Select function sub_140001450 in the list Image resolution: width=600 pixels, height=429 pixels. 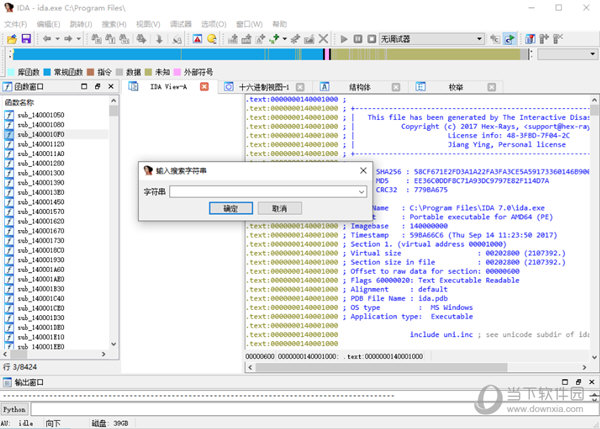tap(41, 202)
